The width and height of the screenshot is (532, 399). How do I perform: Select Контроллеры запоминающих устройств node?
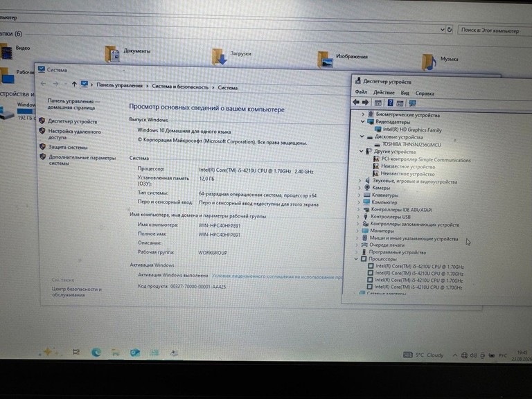pyautogui.click(x=414, y=224)
